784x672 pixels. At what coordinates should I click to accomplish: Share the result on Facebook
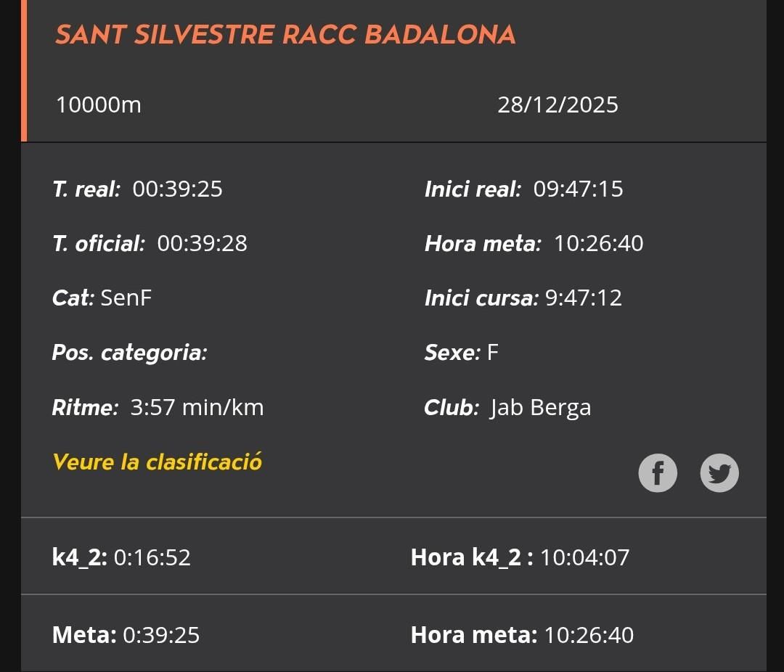point(658,473)
